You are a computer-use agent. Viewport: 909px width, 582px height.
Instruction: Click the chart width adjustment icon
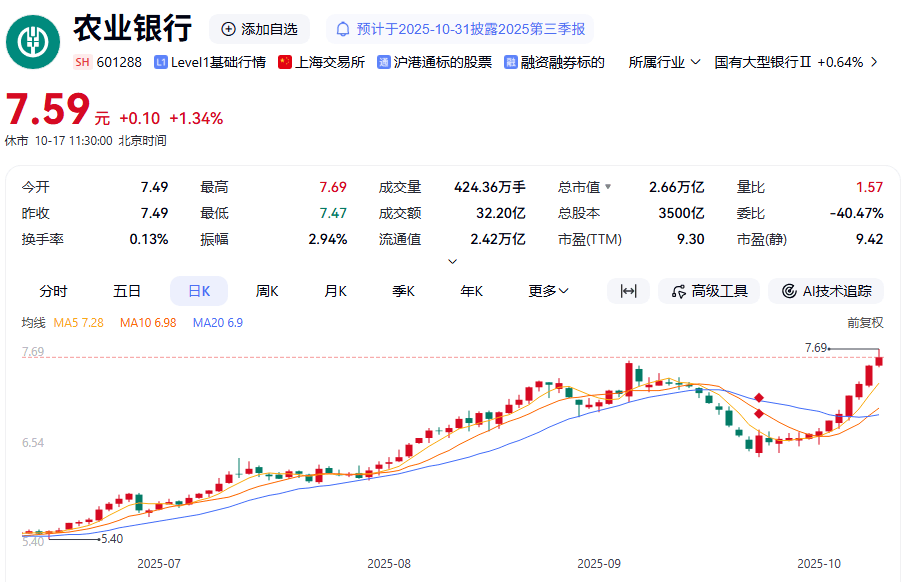628,290
